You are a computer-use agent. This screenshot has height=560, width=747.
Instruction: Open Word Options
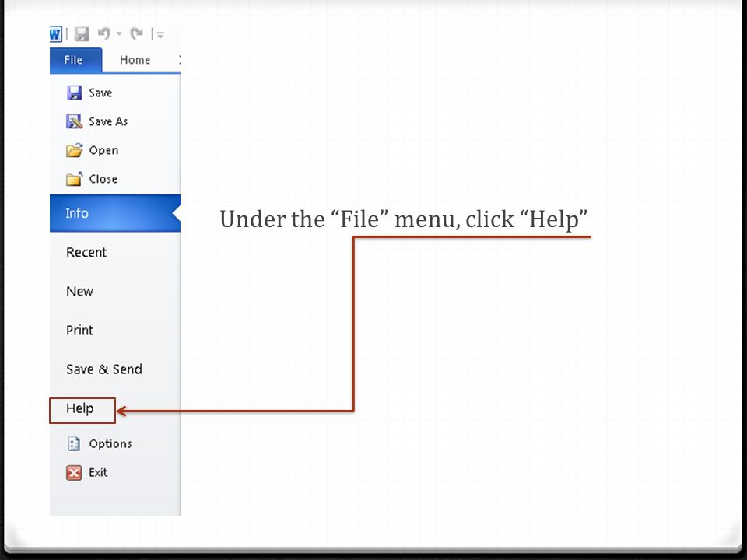click(x=110, y=444)
